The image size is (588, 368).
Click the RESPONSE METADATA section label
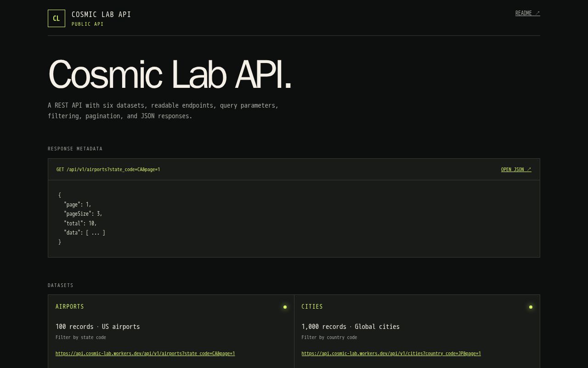click(x=75, y=149)
